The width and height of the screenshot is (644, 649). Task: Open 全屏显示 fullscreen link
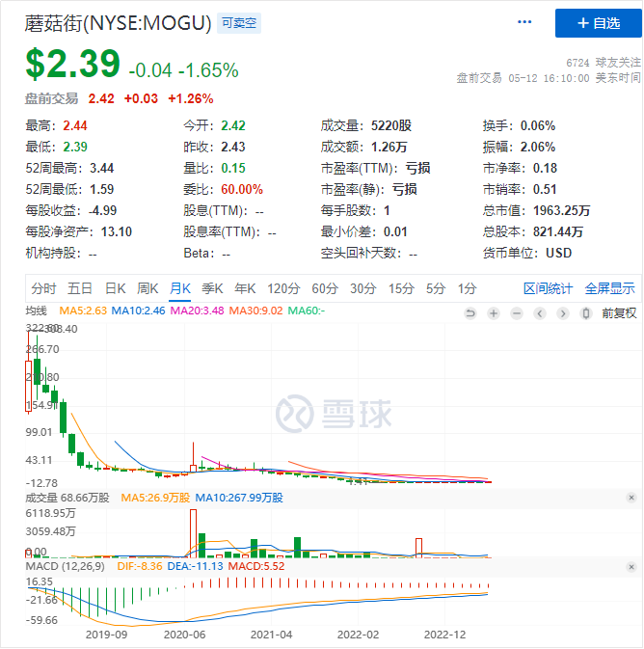point(609,288)
